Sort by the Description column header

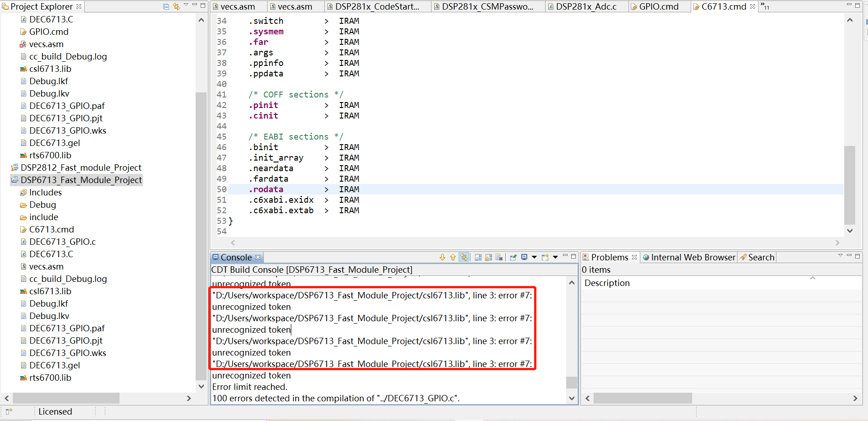[607, 283]
